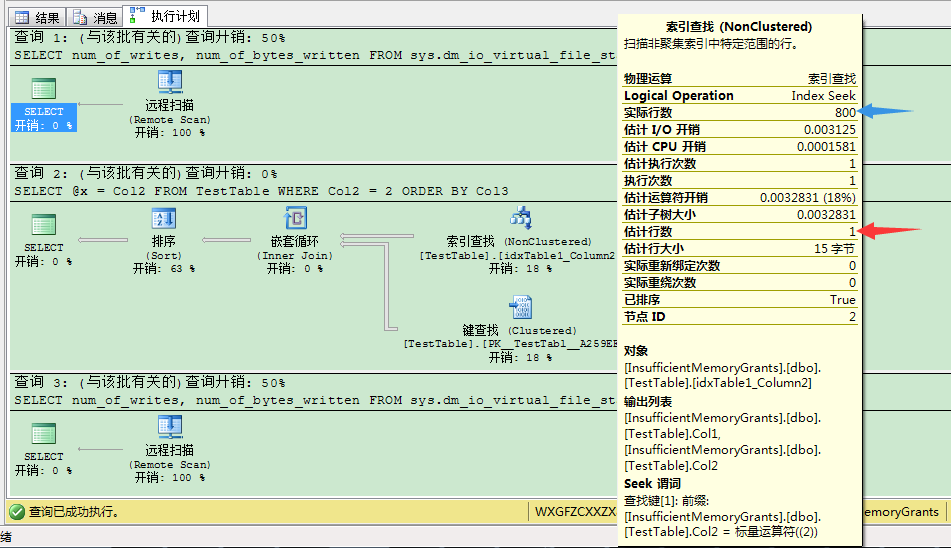Click the Remote Scan operator in query 1
The width and height of the screenshot is (951, 548).
(170, 104)
